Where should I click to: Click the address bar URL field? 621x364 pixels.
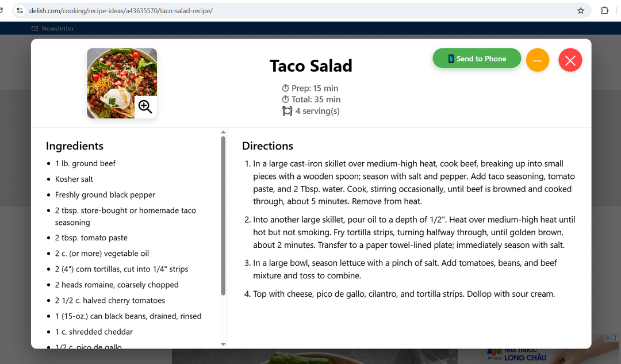click(287, 10)
